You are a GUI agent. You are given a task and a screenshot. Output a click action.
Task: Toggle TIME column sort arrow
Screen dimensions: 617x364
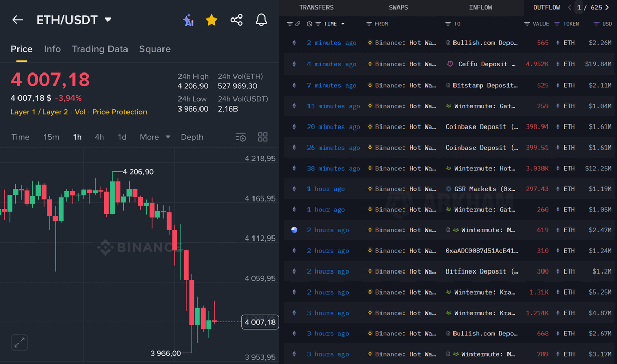343,24
